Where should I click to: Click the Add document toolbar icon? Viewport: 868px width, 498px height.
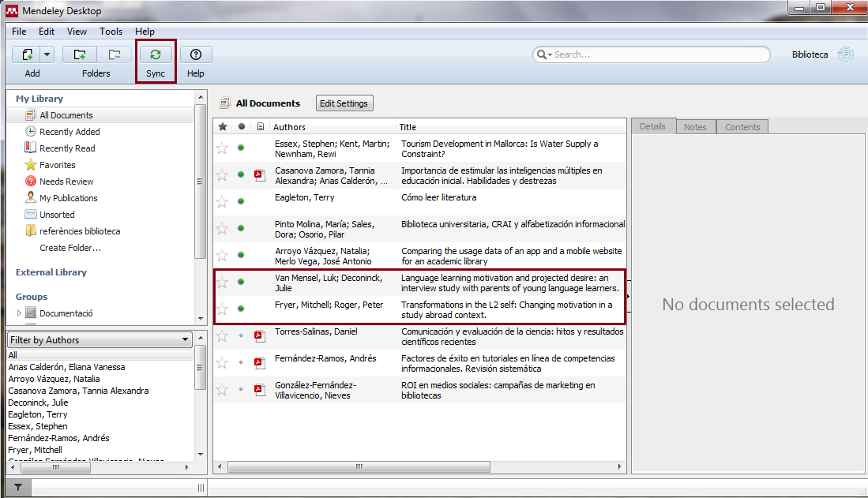click(x=27, y=54)
